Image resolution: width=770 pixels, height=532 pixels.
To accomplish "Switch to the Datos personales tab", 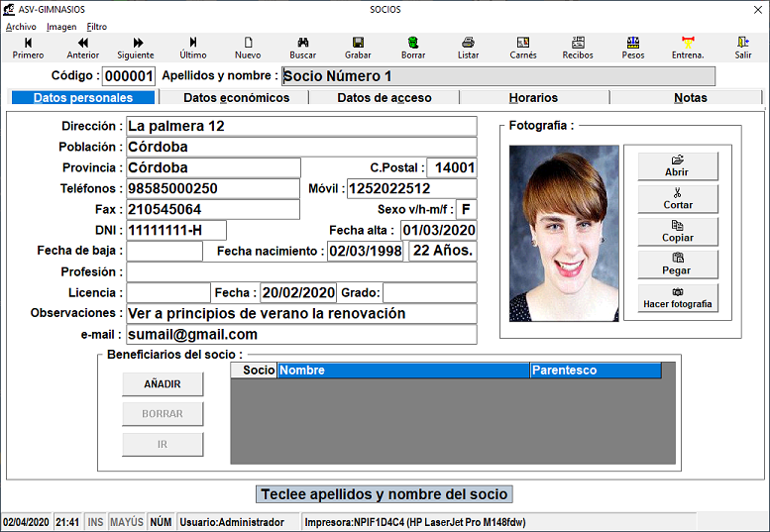I will 83,98.
